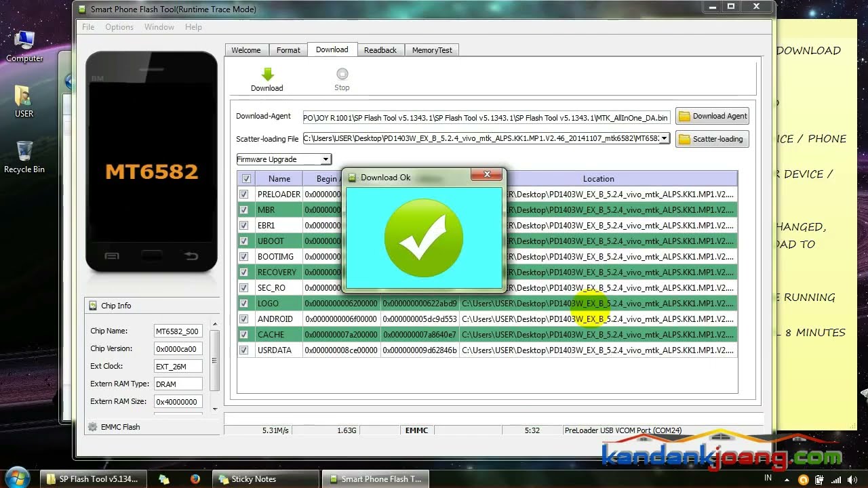Uncheck the RECOVERY partition checkbox
This screenshot has width=868, height=488.
point(243,272)
